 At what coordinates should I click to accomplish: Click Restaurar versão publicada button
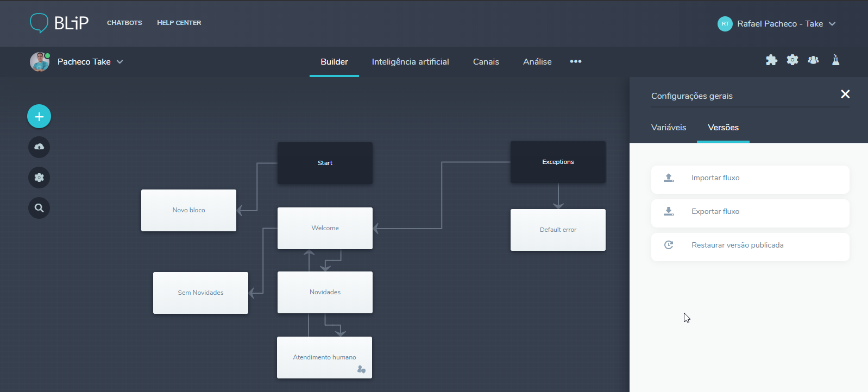[x=750, y=247]
